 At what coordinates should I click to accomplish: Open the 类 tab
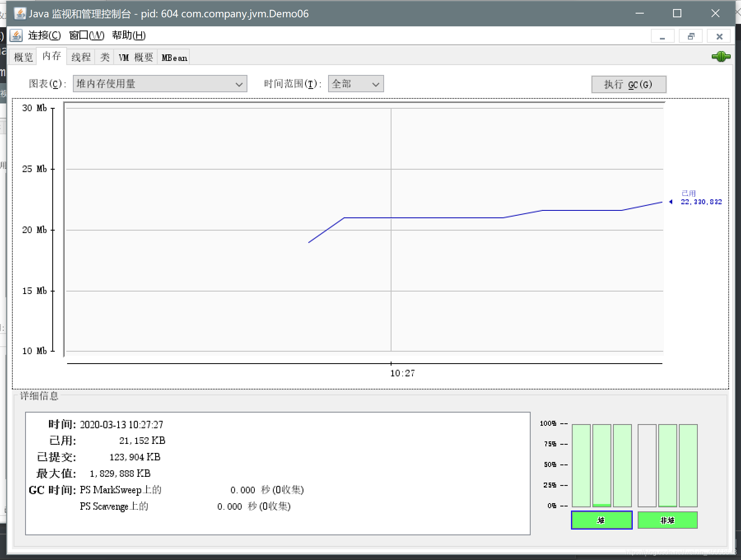coord(105,57)
